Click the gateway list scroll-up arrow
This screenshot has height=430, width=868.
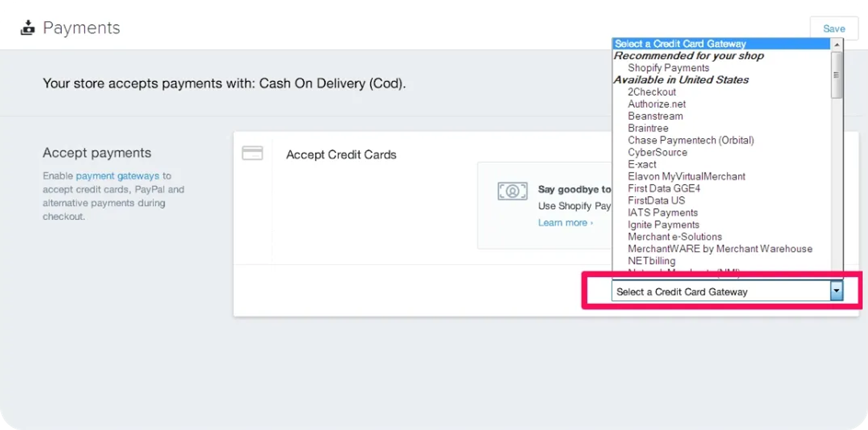tap(837, 44)
